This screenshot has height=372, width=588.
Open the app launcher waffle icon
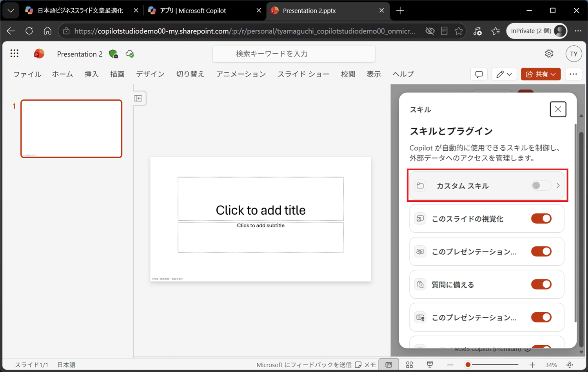(x=15, y=53)
